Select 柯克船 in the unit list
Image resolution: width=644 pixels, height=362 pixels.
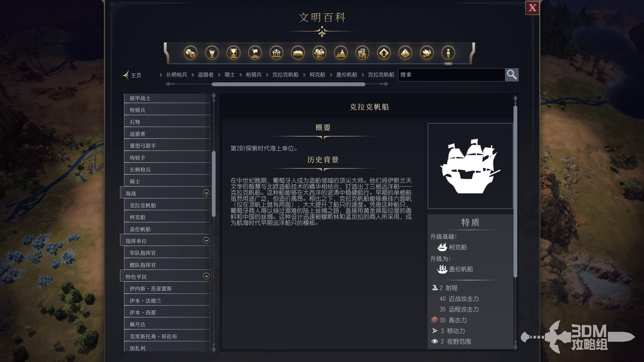click(x=167, y=217)
